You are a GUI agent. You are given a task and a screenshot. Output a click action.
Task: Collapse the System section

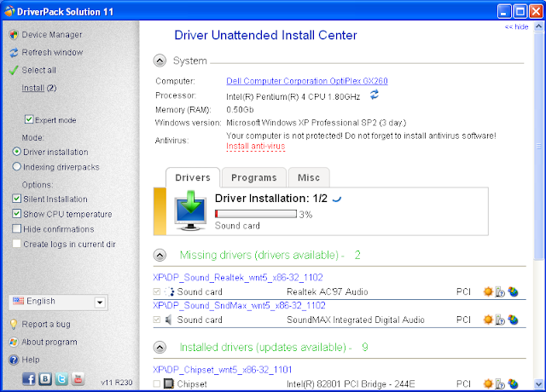[x=160, y=61]
